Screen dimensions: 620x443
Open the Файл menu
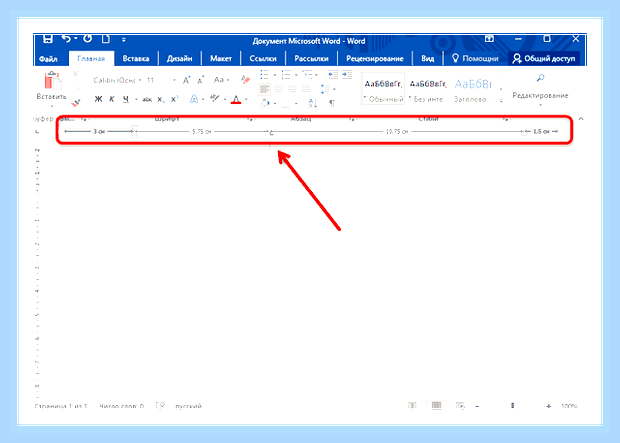[48, 59]
